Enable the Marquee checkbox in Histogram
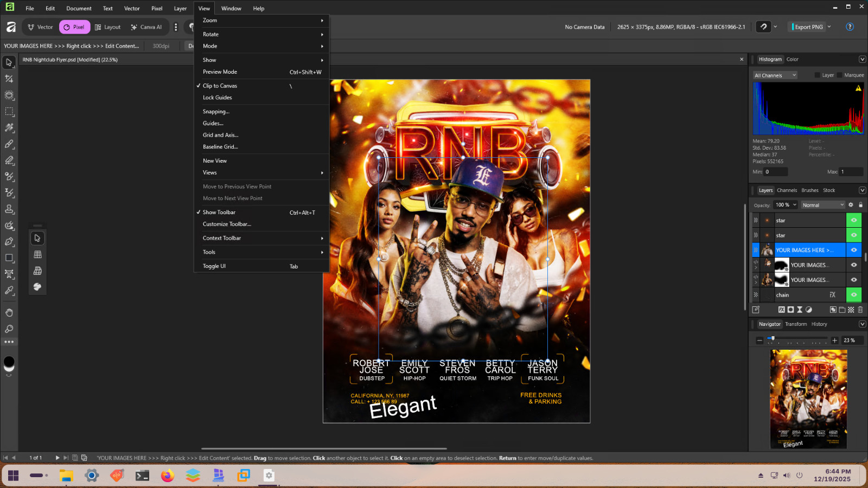Viewport: 868px width, 488px height. pyautogui.click(x=840, y=75)
